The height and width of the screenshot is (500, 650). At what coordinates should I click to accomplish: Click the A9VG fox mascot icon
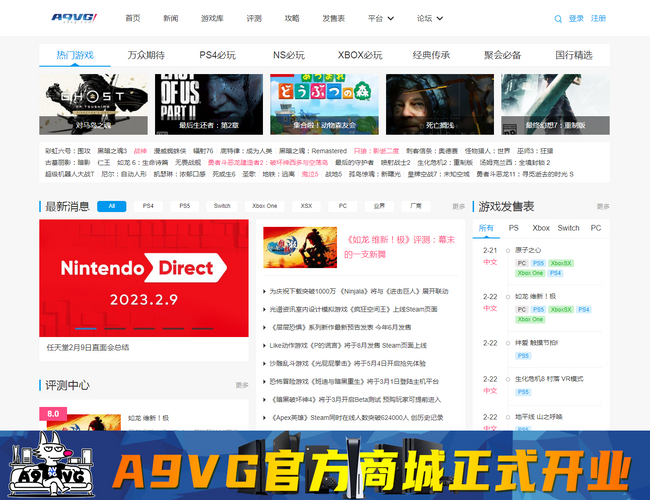45,464
